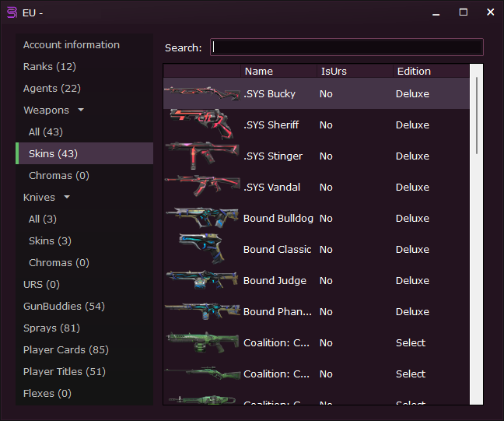The height and width of the screenshot is (421, 504).
Task: Open the Player Titles (51) section
Action: [x=65, y=372]
